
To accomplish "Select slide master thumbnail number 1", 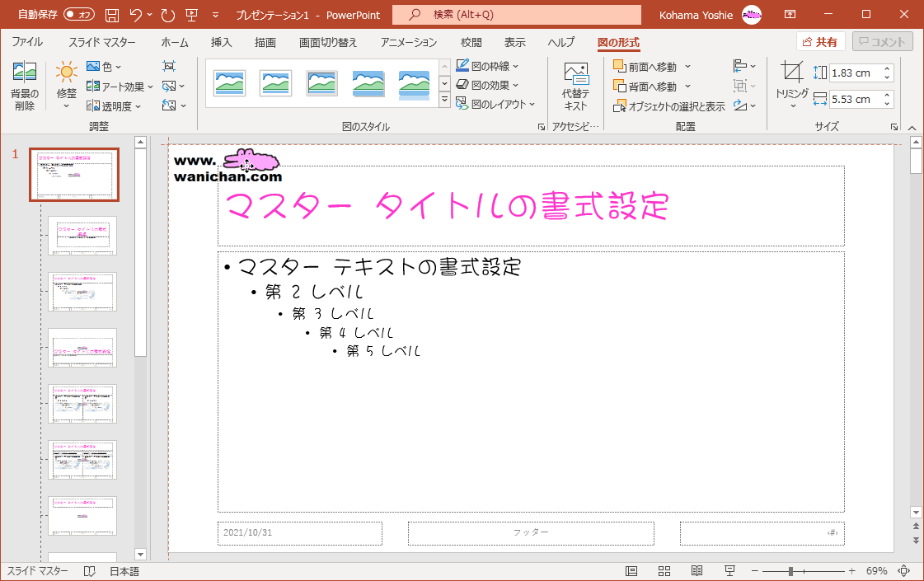I will (x=74, y=175).
